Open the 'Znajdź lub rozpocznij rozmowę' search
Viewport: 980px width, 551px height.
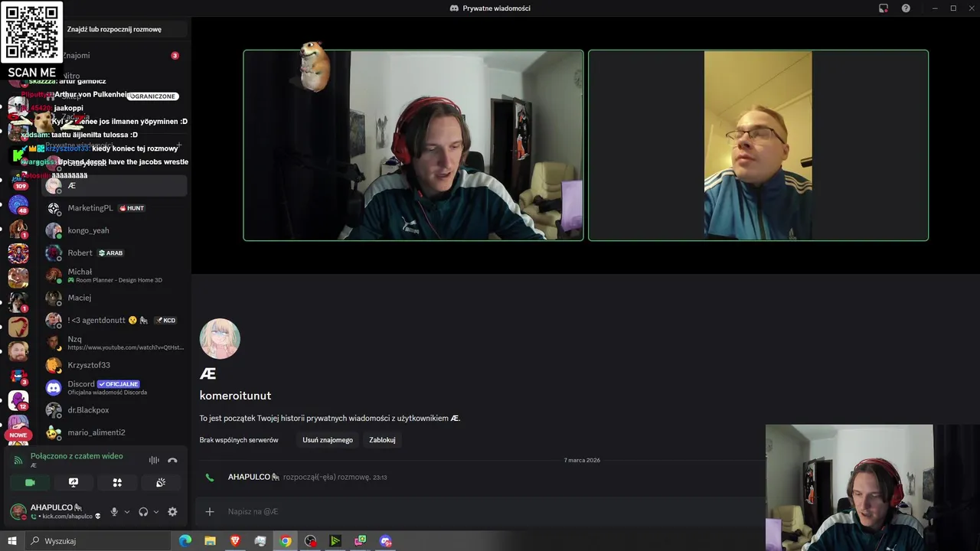114,29
